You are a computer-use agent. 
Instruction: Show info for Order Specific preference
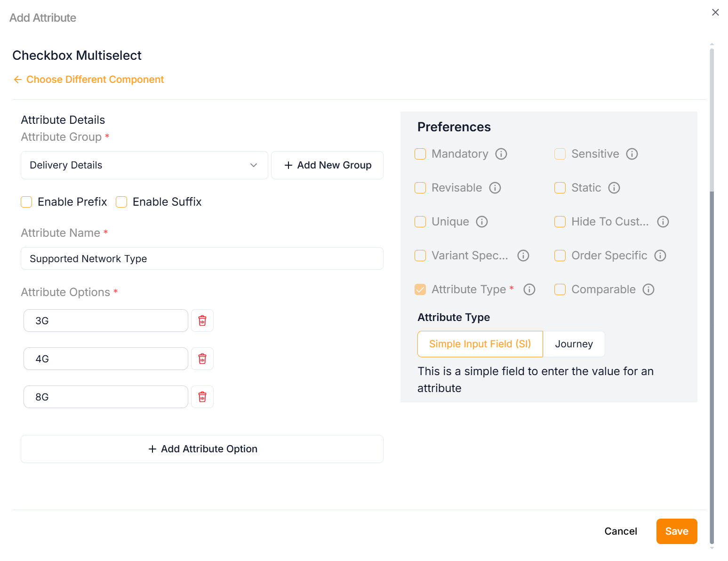660,256
